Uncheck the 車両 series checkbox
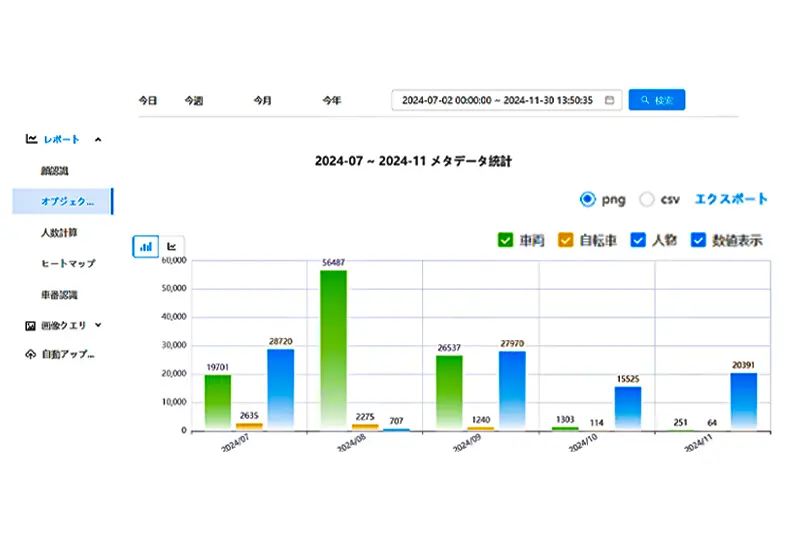This screenshot has height=540, width=800. point(505,240)
